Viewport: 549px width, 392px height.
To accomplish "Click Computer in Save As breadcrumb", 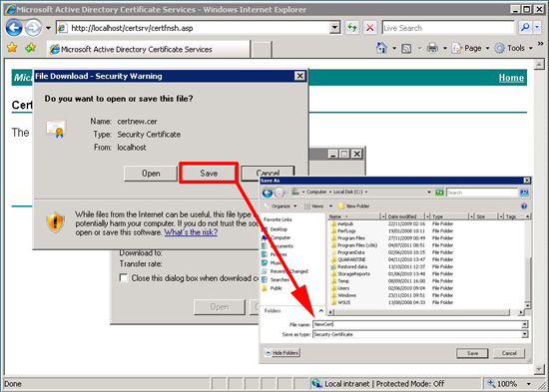I will coord(316,193).
